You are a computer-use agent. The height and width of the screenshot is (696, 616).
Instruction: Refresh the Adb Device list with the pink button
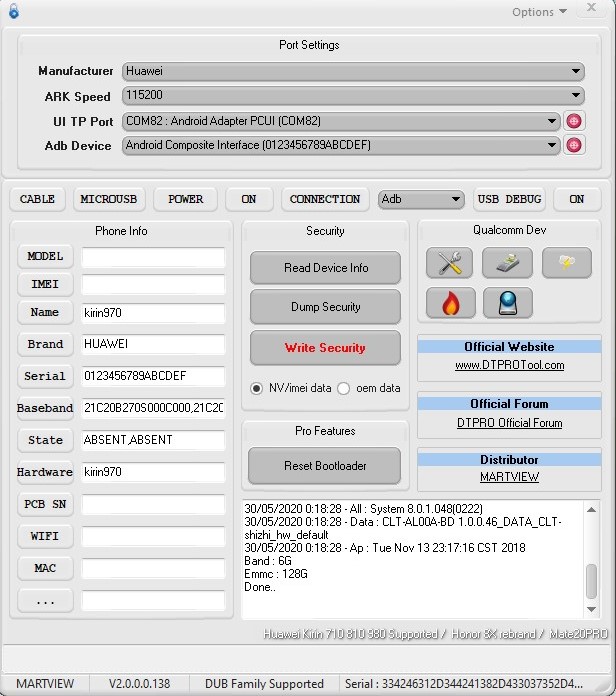click(574, 145)
